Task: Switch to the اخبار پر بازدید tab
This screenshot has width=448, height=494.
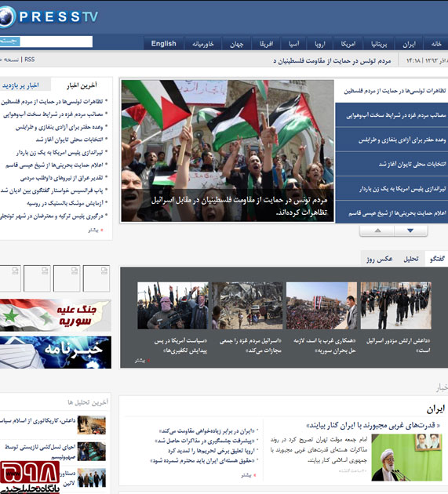Action: point(21,85)
